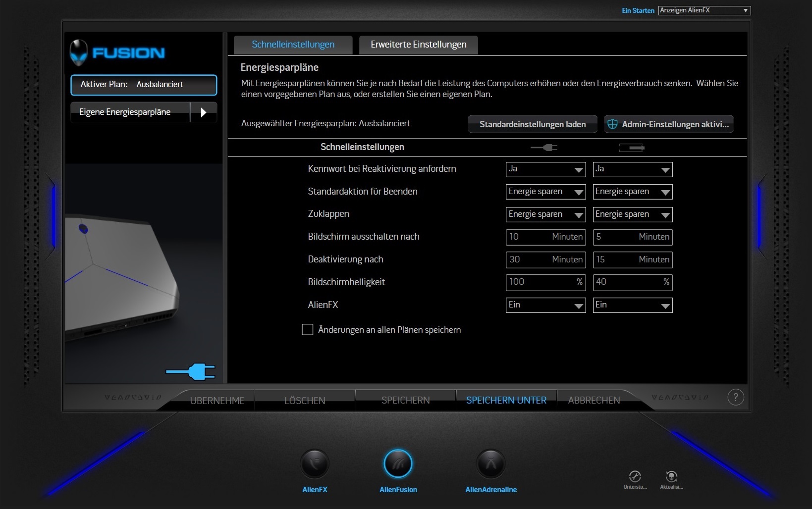812x509 pixels.
Task: Expand 'Eigene Energiesparpläne' arrow
Action: tap(204, 112)
